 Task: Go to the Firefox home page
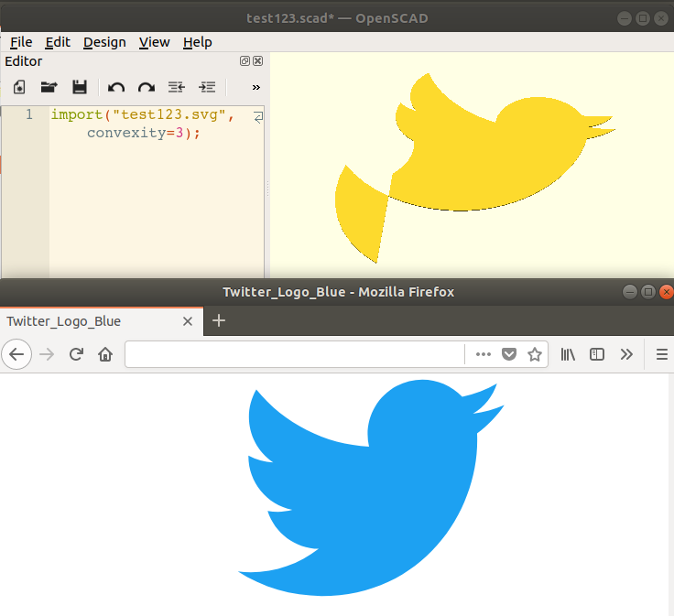click(x=105, y=354)
